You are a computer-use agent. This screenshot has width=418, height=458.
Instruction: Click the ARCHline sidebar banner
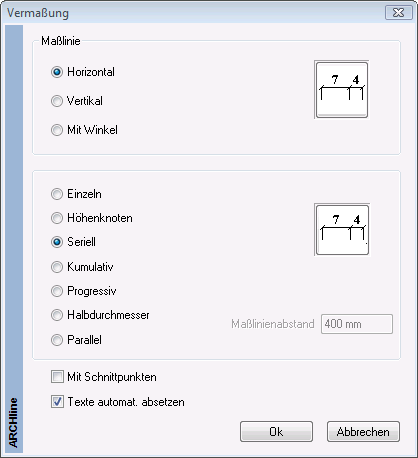pos(14,239)
